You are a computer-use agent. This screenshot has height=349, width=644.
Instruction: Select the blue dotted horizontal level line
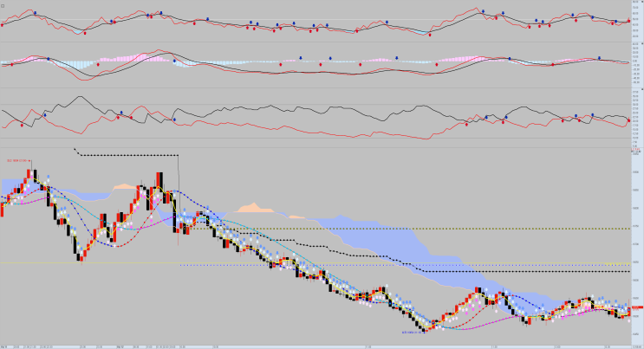coord(405,265)
